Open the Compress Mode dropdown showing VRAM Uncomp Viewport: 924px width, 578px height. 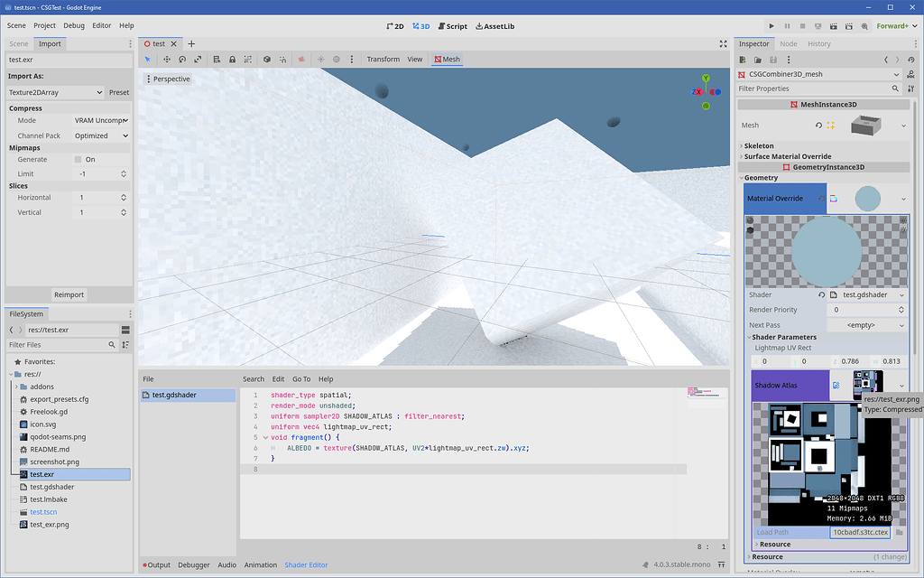(x=101, y=120)
